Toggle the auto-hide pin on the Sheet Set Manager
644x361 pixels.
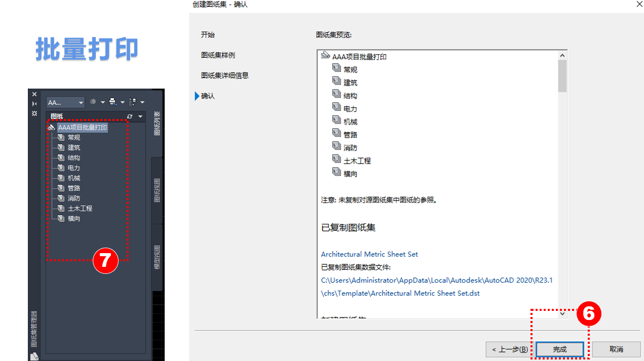point(34,104)
